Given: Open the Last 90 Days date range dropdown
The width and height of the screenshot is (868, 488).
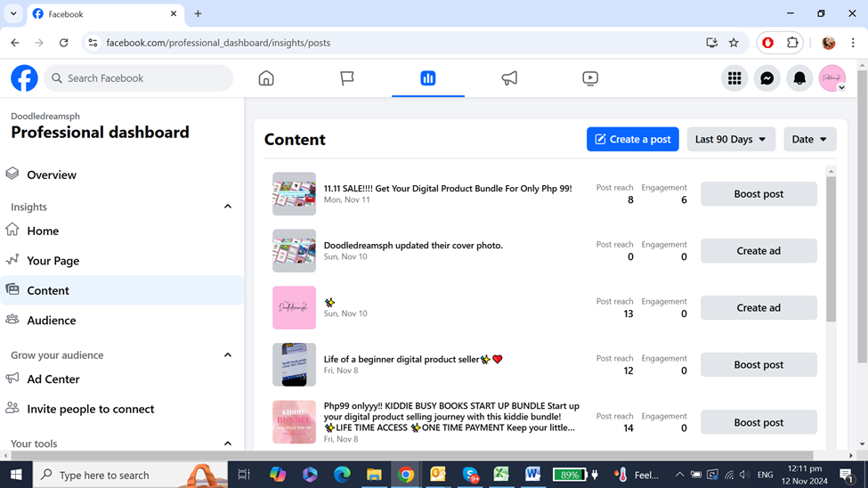Looking at the screenshot, I should tap(731, 139).
